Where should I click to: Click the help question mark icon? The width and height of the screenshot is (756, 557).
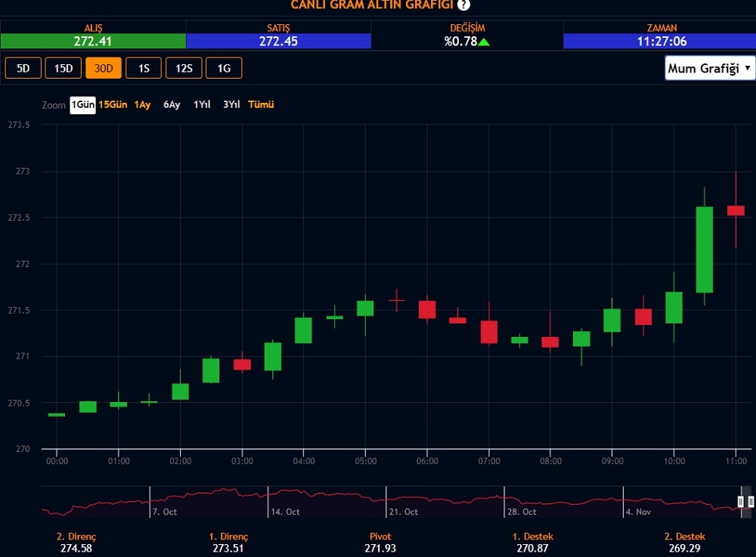[463, 5]
